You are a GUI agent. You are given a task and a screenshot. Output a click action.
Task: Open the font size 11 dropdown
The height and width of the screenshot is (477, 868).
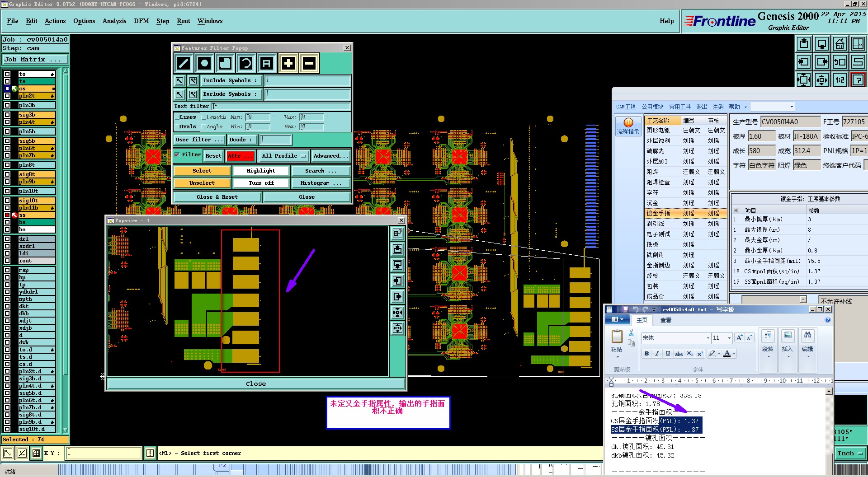pos(729,338)
